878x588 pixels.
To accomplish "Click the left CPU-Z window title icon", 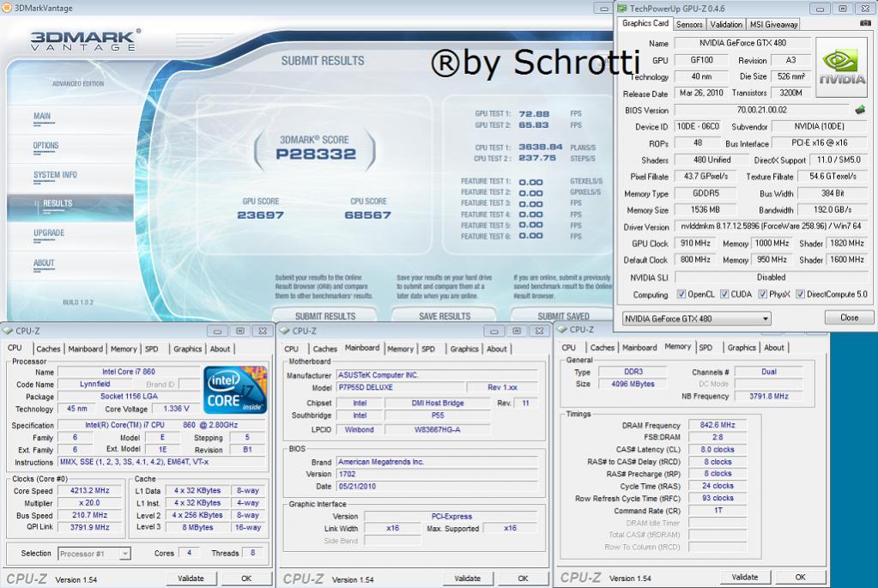I will (x=8, y=331).
